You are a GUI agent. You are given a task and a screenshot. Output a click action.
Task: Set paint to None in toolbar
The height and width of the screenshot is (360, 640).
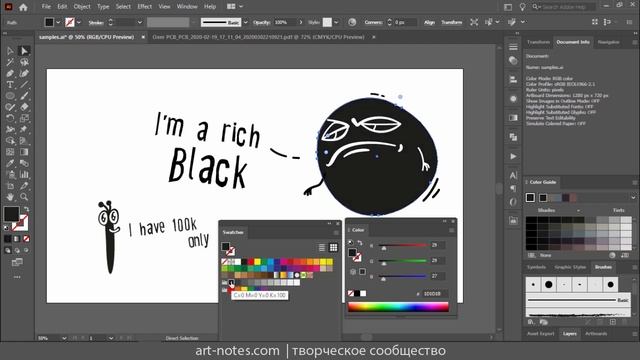[x=26, y=239]
